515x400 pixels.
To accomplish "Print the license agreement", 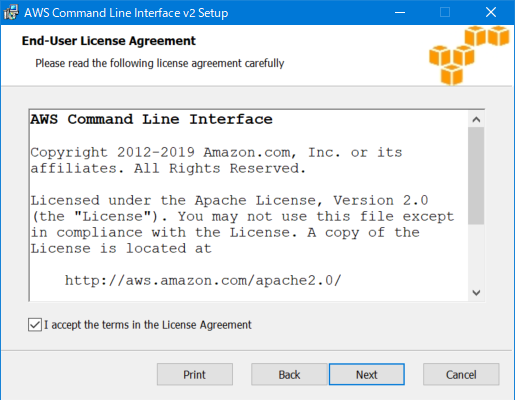I will tap(195, 374).
